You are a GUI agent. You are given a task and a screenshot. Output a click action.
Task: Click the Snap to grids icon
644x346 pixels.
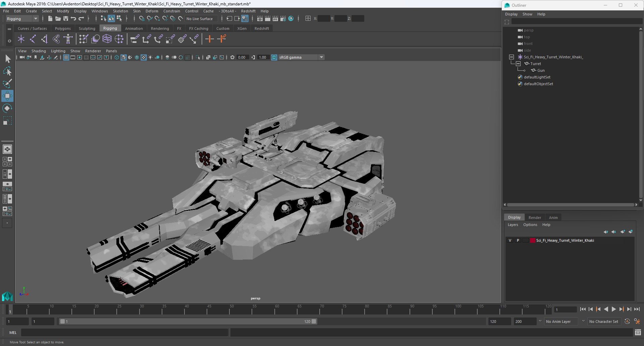(142, 19)
